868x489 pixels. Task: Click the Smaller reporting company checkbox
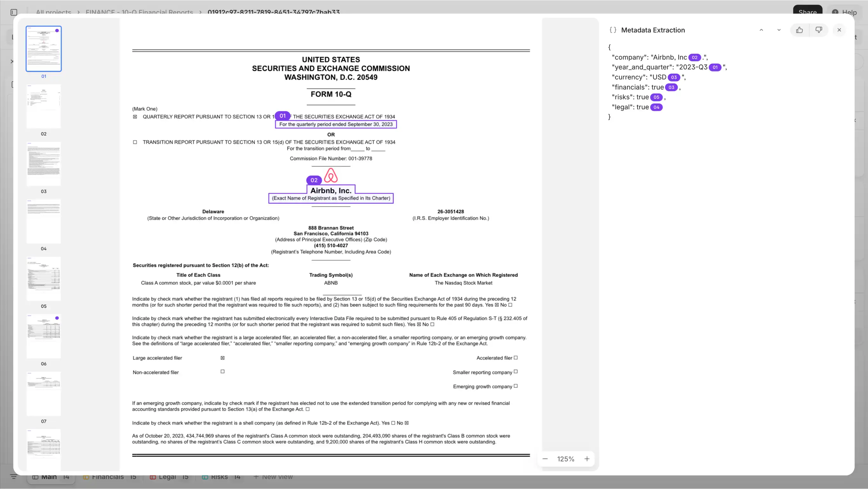point(515,372)
